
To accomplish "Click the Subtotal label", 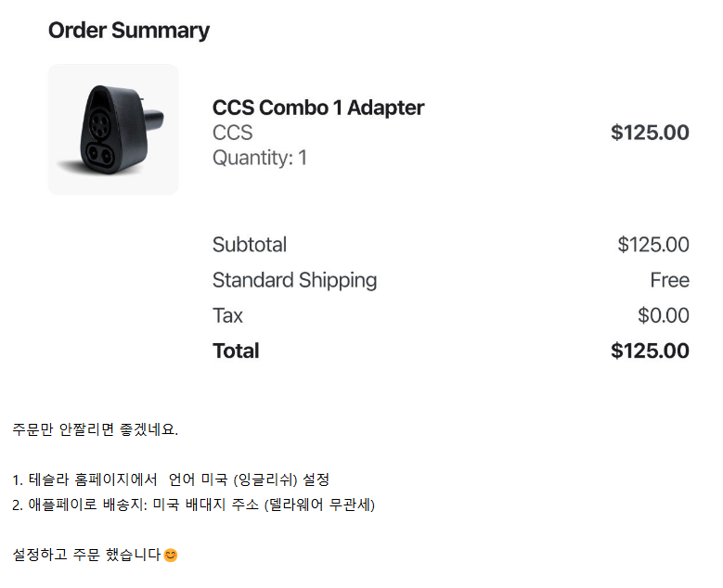I will pyautogui.click(x=249, y=245).
